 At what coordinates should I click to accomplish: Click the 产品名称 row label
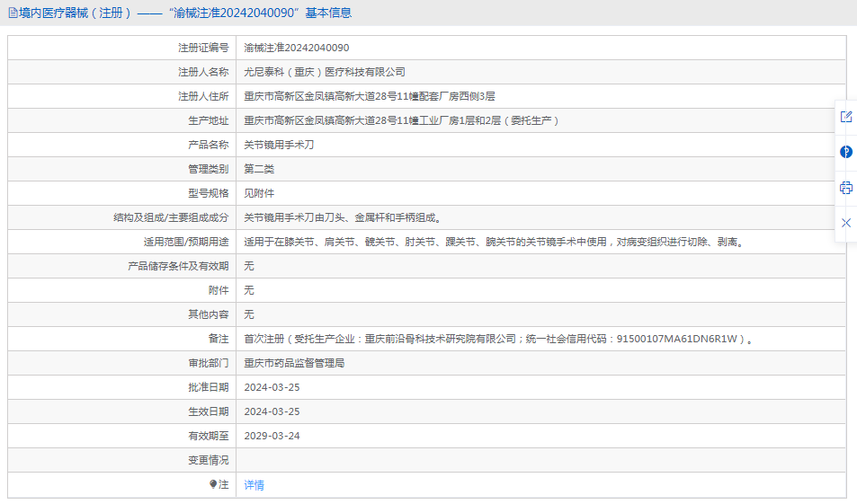tap(209, 145)
